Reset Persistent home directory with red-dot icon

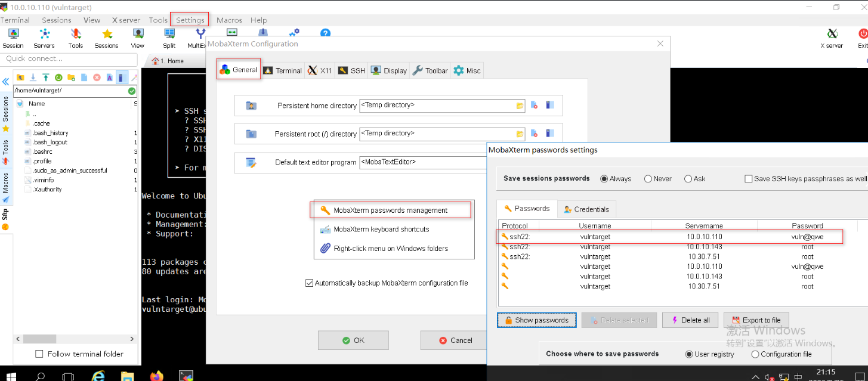pos(535,106)
